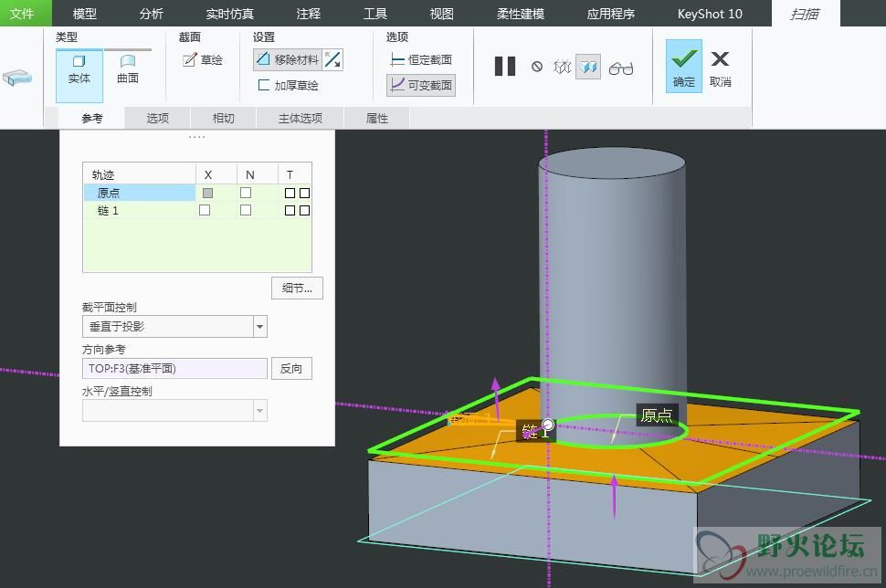Click the 链 1 label in the model view
Viewport: 886px width, 588px height.
[534, 432]
